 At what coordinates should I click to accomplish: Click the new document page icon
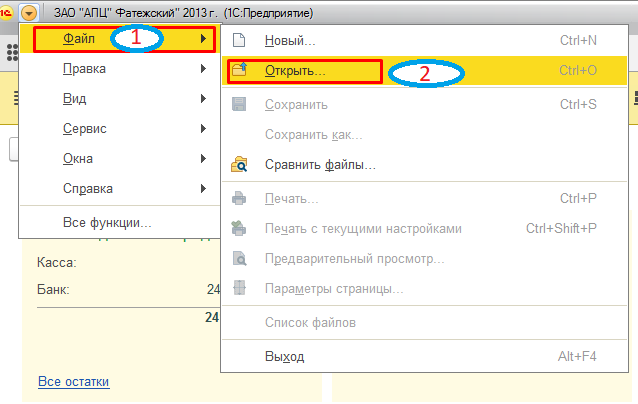pos(239,40)
